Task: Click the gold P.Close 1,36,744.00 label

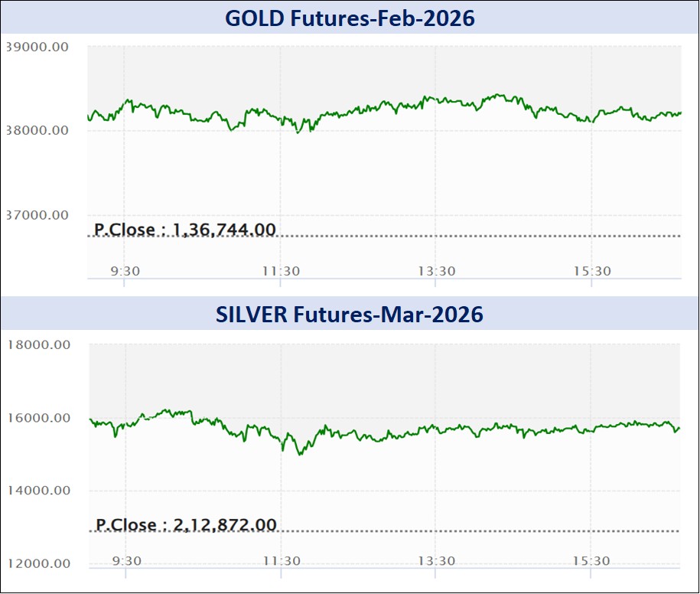Action: click(x=184, y=228)
